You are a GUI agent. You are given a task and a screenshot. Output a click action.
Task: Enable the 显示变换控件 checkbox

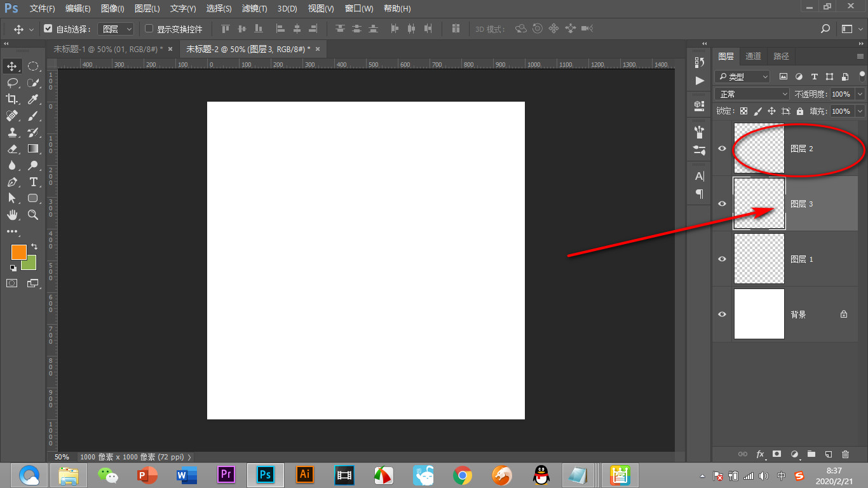pos(149,29)
